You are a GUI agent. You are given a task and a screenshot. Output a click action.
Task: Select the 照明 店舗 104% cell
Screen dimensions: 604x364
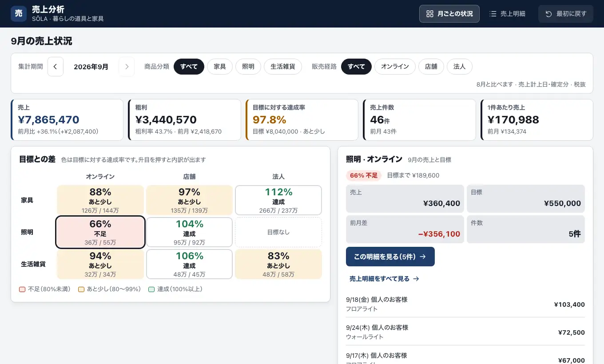(x=189, y=232)
